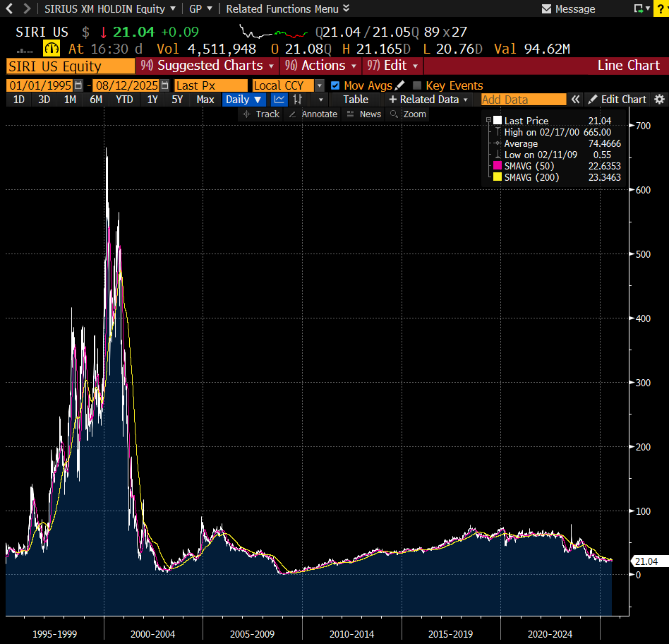Image resolution: width=669 pixels, height=644 pixels.
Task: Click the intraday sparkline mini chart
Action: [273, 32]
